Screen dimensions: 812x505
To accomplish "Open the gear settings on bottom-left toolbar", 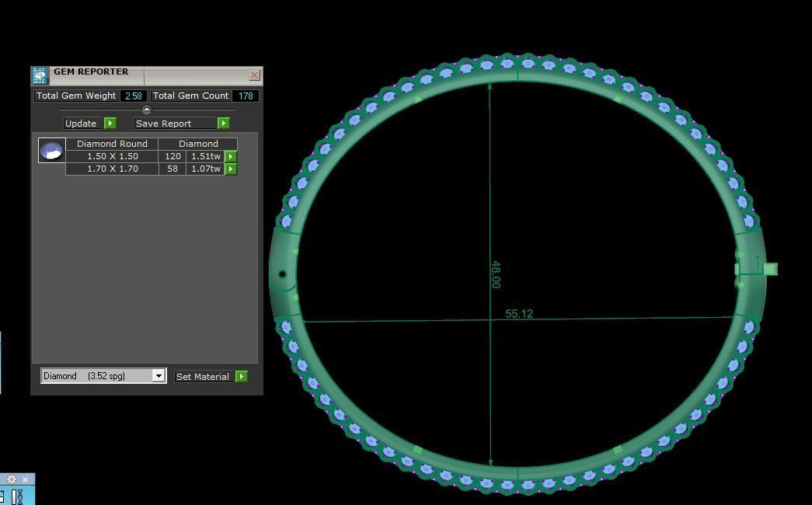I will (x=12, y=479).
